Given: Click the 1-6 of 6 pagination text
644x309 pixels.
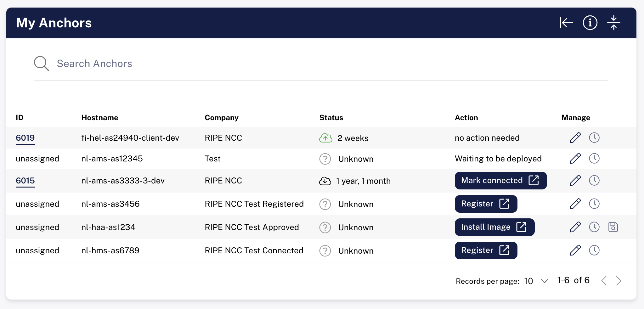Looking at the screenshot, I should click(x=573, y=280).
